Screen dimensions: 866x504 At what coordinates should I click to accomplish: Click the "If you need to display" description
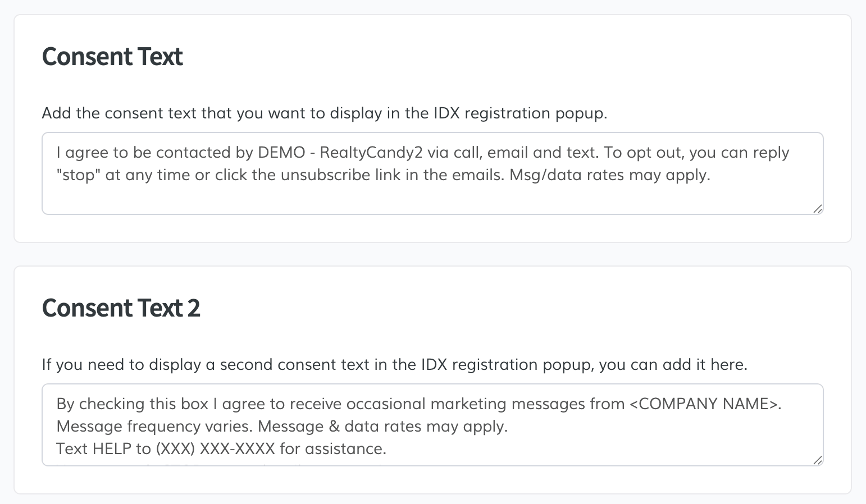394,365
